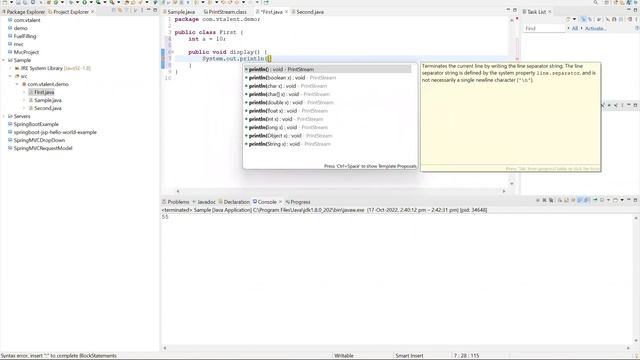The width and height of the screenshot is (640, 360).
Task: Click the cursor position status field
Action: pyautogui.click(x=466, y=356)
